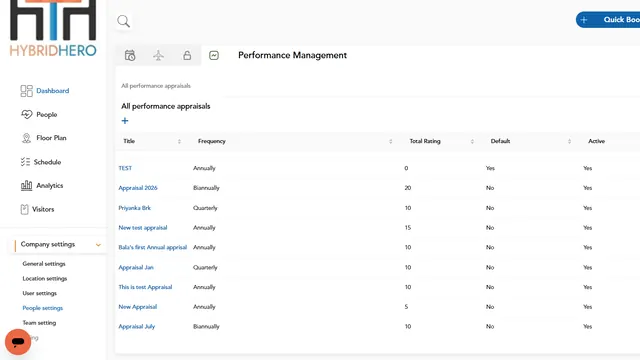
Task: Open This is test Appraisal link
Action: coord(145,287)
